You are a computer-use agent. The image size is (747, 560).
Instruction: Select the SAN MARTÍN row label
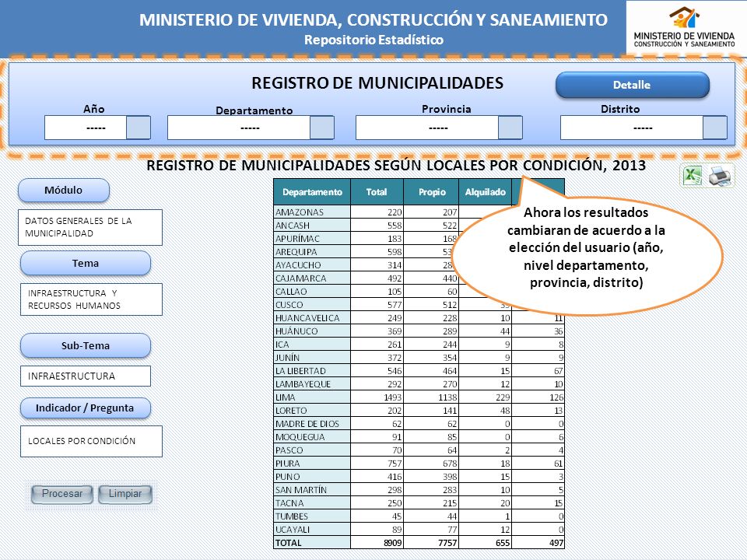[312, 490]
